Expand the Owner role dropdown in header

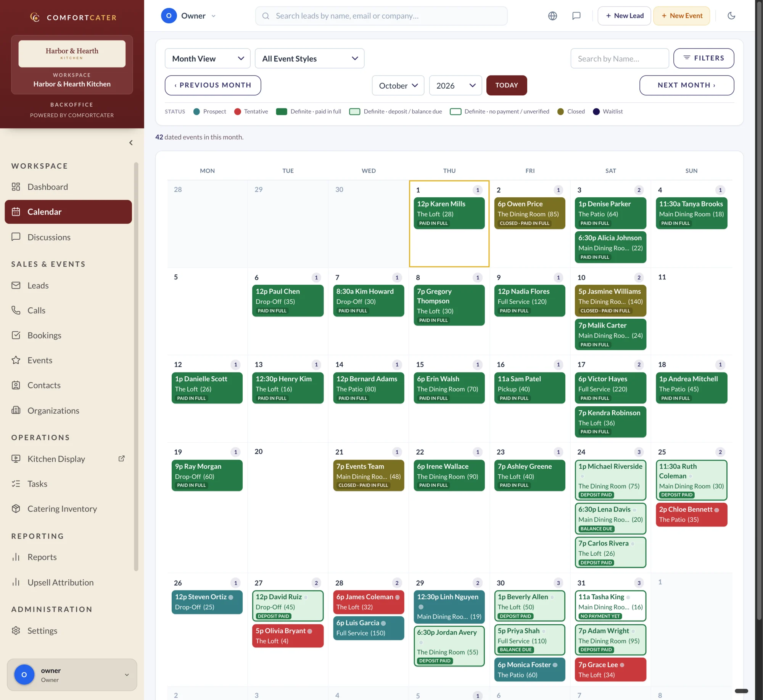click(x=189, y=16)
